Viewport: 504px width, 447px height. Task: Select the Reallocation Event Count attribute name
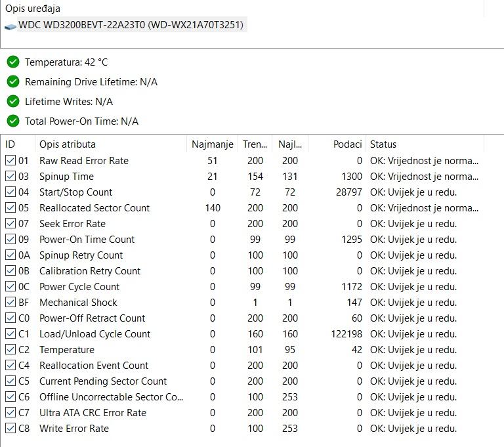pyautogui.click(x=94, y=366)
